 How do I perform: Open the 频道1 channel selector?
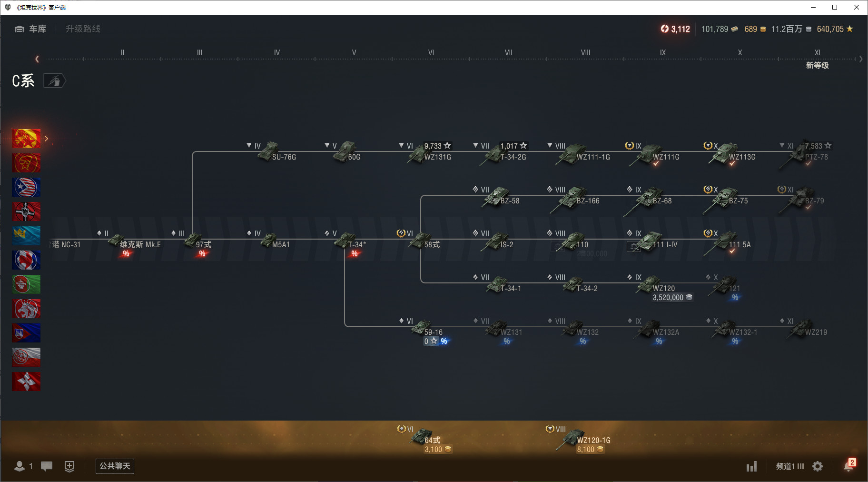point(790,466)
